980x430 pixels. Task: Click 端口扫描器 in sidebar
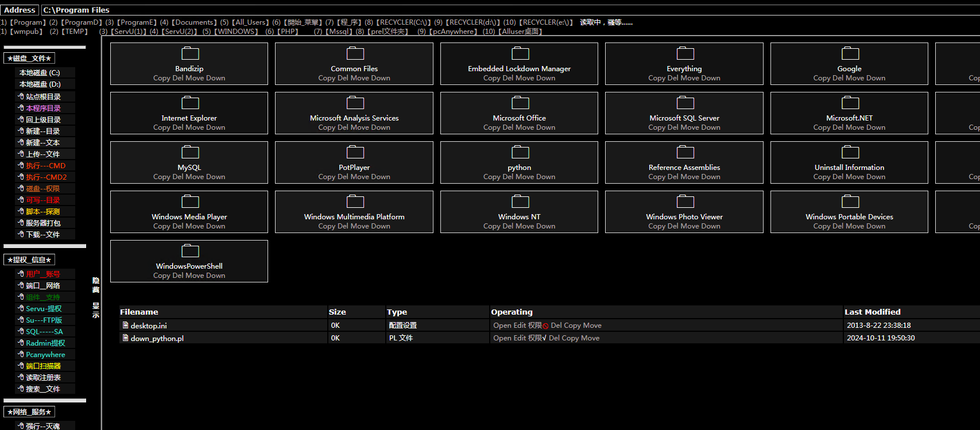pos(43,366)
